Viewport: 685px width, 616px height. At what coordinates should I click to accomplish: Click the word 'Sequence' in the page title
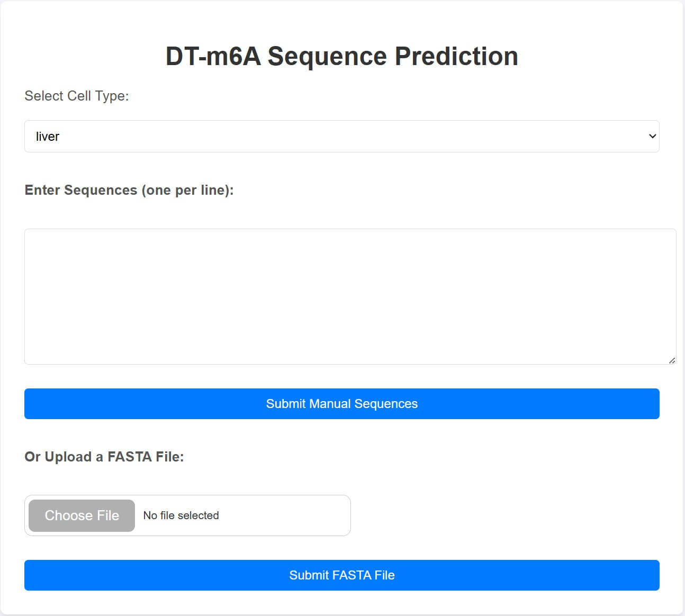coord(327,56)
